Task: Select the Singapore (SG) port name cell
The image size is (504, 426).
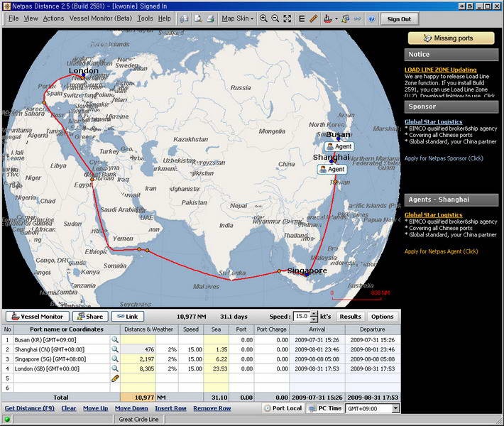Action: [x=61, y=359]
